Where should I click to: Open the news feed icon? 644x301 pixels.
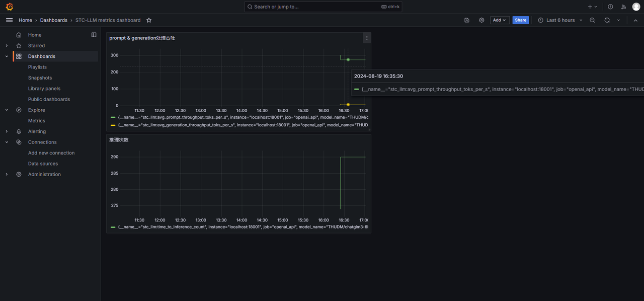pyautogui.click(x=623, y=7)
